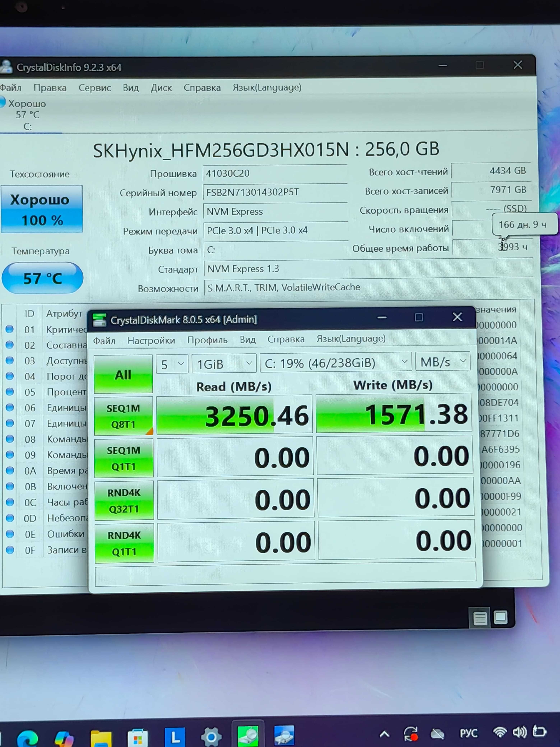Start the RND4K Q32T1 test
The height and width of the screenshot is (747, 560).
click(x=124, y=500)
